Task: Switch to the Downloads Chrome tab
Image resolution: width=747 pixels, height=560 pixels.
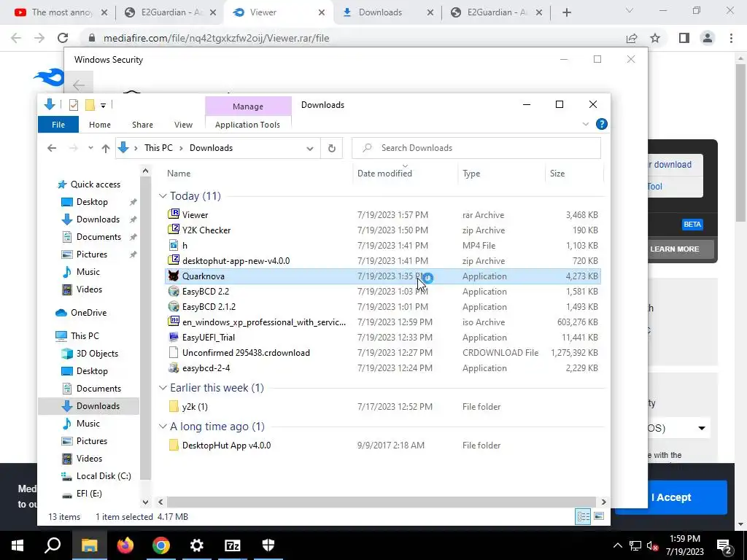Action: (389, 12)
